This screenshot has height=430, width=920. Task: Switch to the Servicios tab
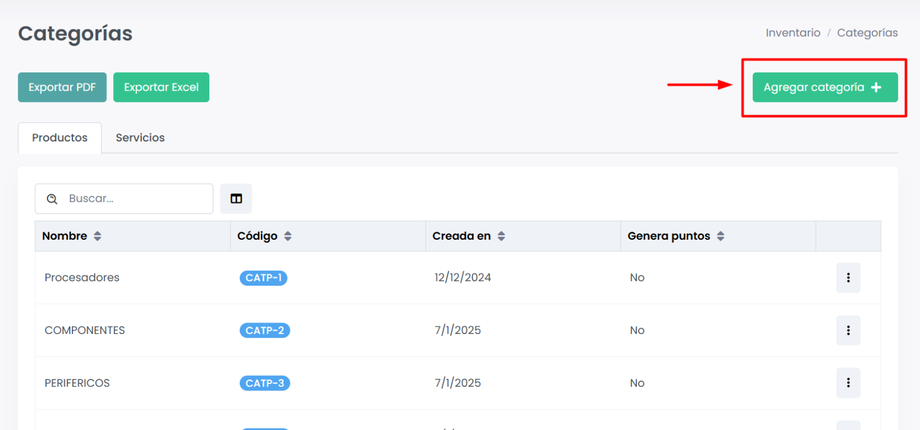click(140, 138)
